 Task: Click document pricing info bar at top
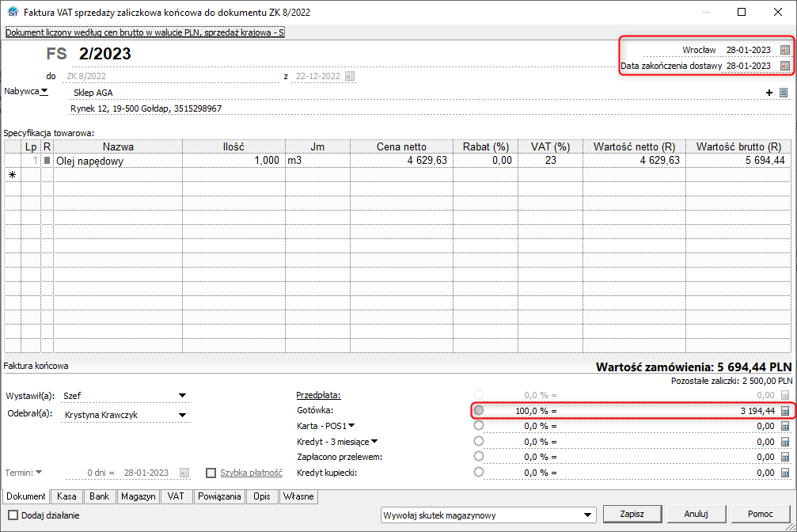coord(145,32)
